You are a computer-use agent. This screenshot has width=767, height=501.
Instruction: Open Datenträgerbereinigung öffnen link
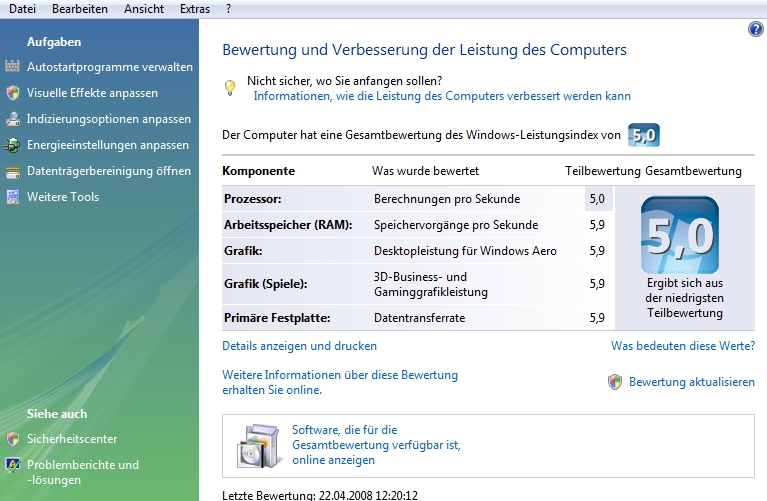[109, 171]
